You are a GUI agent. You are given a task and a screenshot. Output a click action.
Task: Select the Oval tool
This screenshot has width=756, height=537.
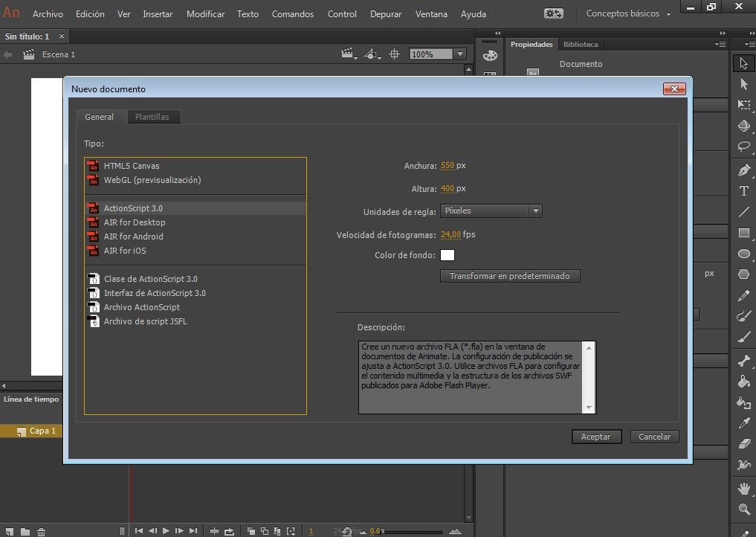[x=743, y=254]
